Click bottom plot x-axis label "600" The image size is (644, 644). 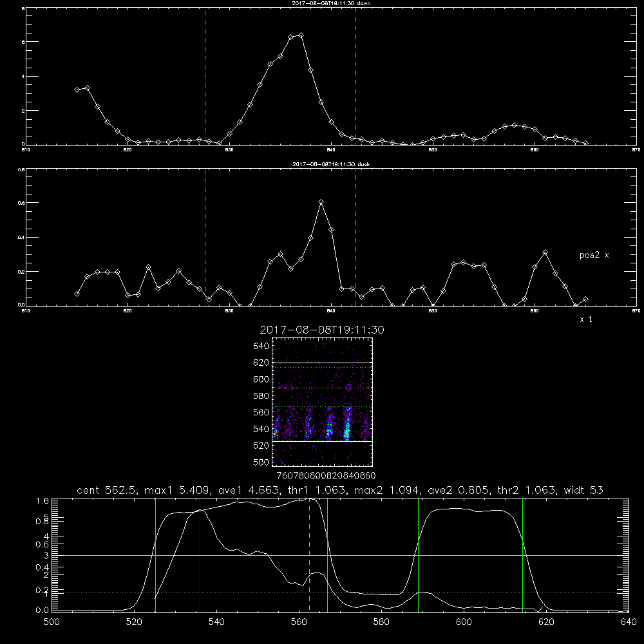pyautogui.click(x=464, y=622)
